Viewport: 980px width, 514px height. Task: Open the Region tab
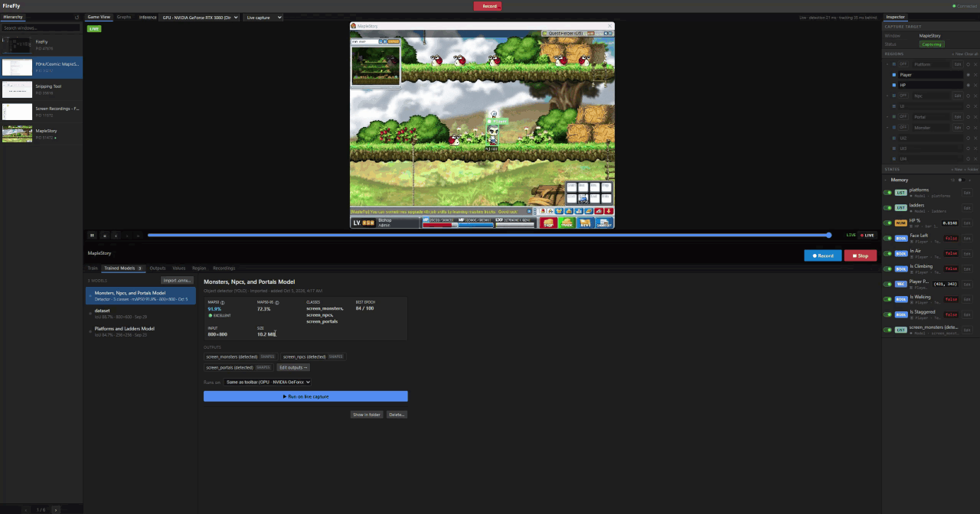pyautogui.click(x=199, y=268)
